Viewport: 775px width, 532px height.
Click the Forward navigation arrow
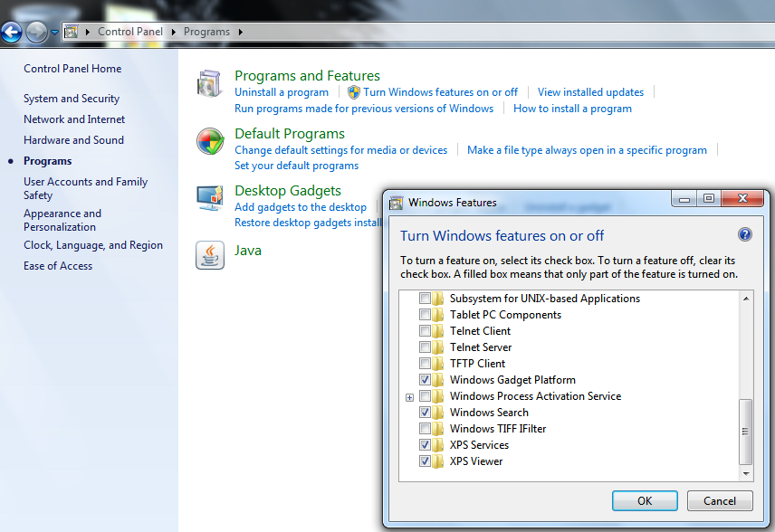pyautogui.click(x=36, y=33)
